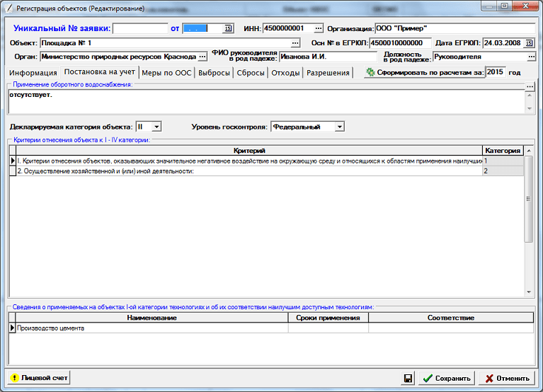
Task: Expand the Декларируемая категория объекта dropdown
Action: [156, 127]
